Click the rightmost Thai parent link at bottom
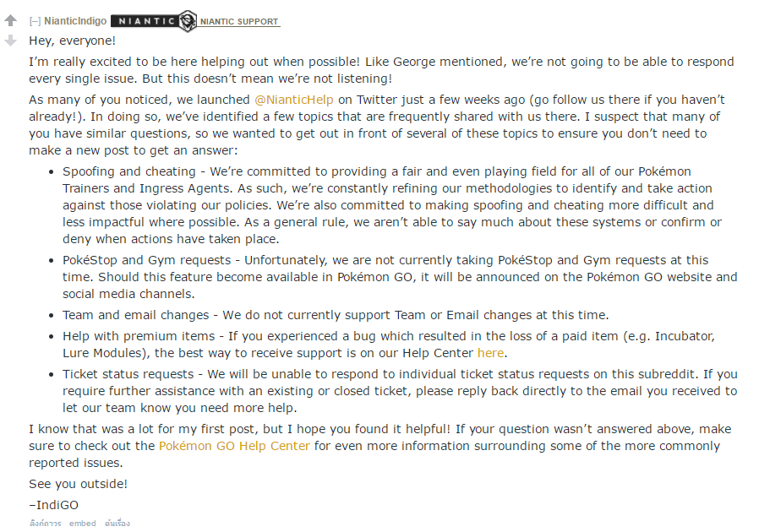Screen dimensions: 759x532 [117, 524]
